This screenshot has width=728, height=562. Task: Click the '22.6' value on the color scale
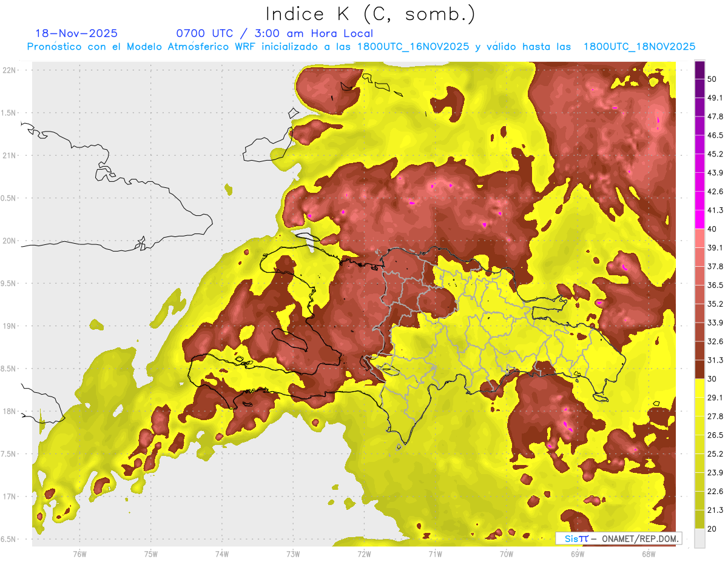(715, 492)
